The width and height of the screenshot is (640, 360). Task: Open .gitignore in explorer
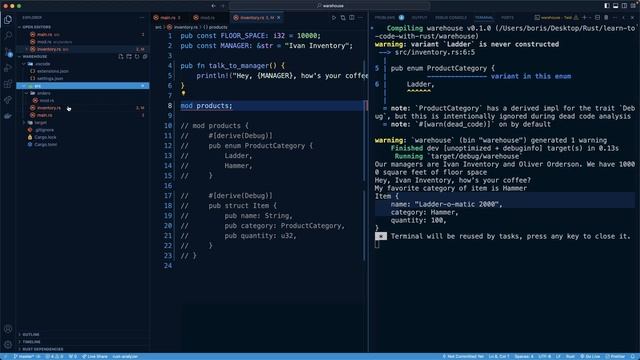(x=44, y=130)
